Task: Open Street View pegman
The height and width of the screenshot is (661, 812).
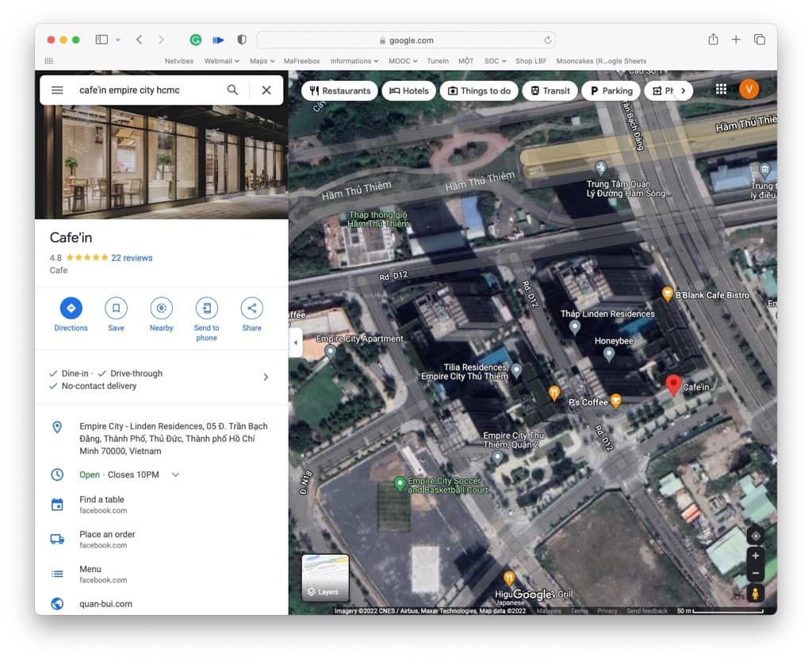Action: click(x=756, y=594)
